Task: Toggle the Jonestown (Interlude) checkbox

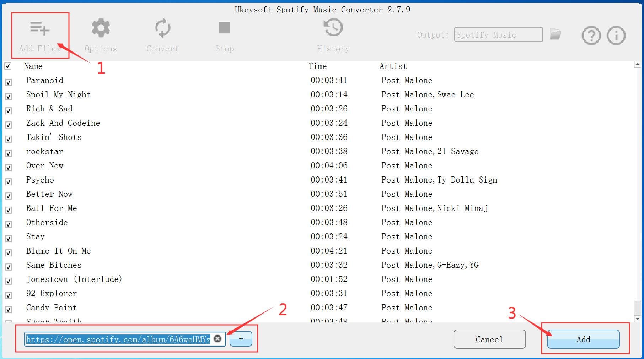Action: (9, 281)
